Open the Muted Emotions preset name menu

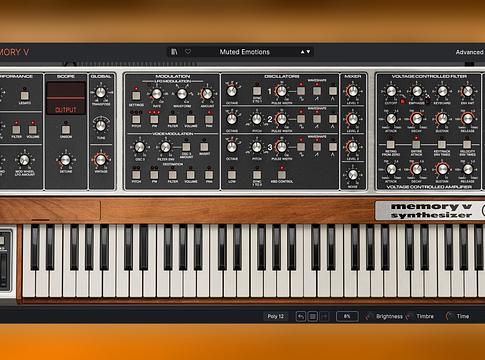coord(244,52)
